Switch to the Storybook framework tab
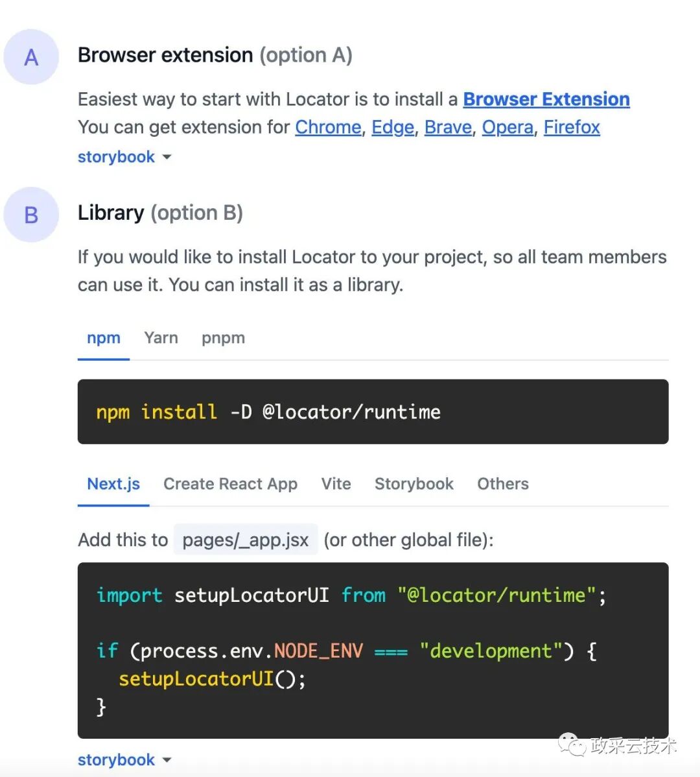The image size is (700, 777). coord(414,484)
